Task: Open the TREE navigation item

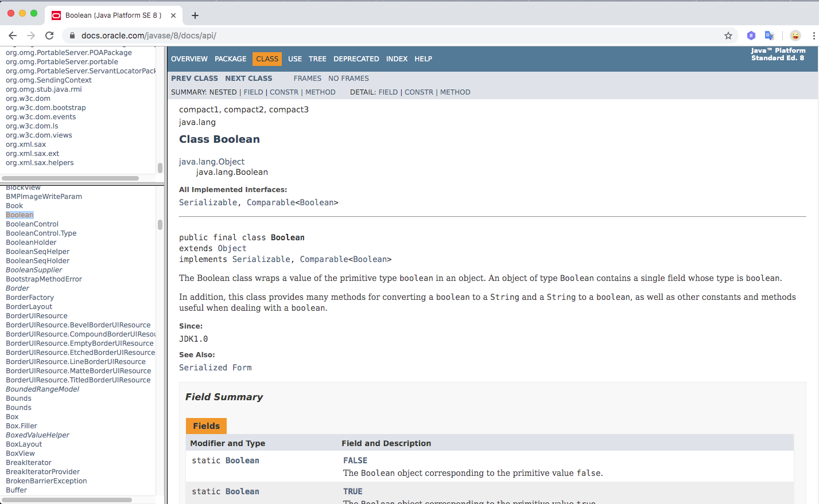Action: coord(317,59)
